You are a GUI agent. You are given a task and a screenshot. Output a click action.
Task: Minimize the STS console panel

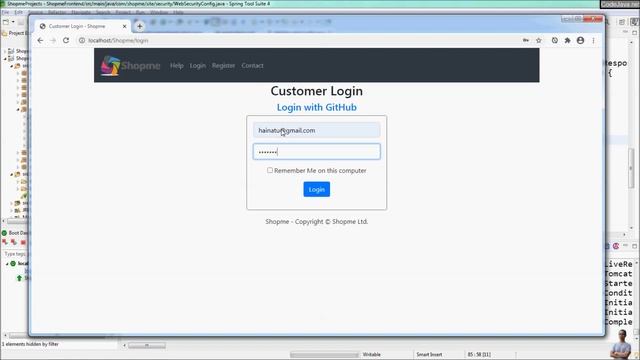pyautogui.click(x=625, y=246)
